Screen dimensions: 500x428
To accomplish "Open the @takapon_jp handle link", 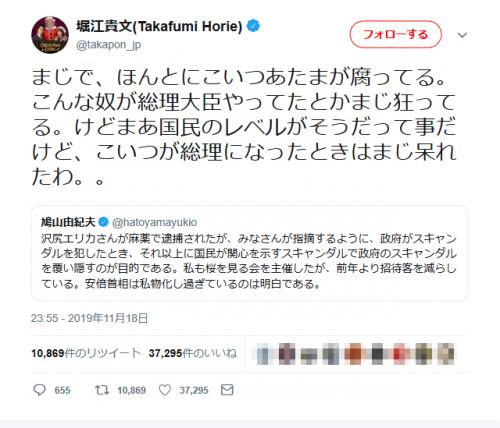I will [x=109, y=45].
